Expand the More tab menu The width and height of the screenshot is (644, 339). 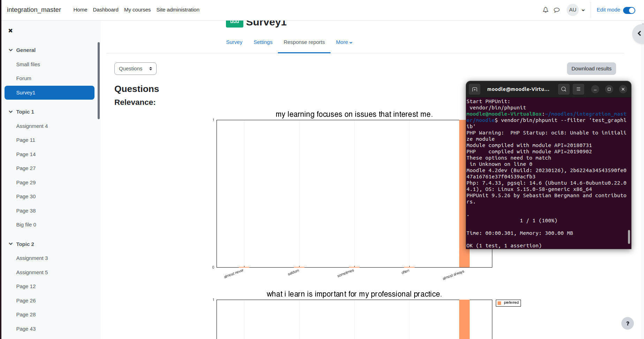coord(344,42)
